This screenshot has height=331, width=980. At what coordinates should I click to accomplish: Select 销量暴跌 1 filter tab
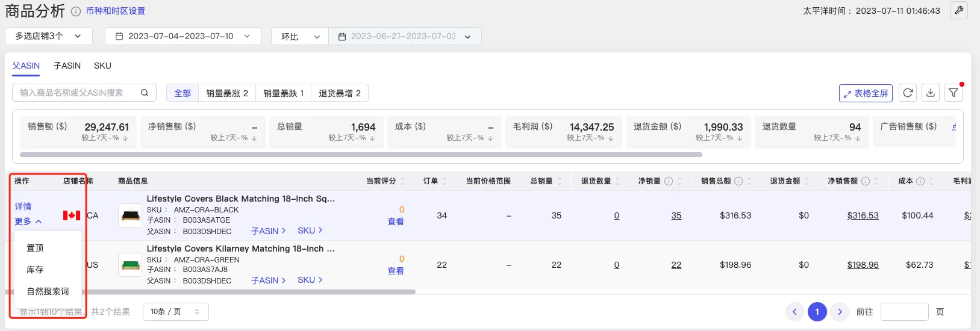coord(284,93)
